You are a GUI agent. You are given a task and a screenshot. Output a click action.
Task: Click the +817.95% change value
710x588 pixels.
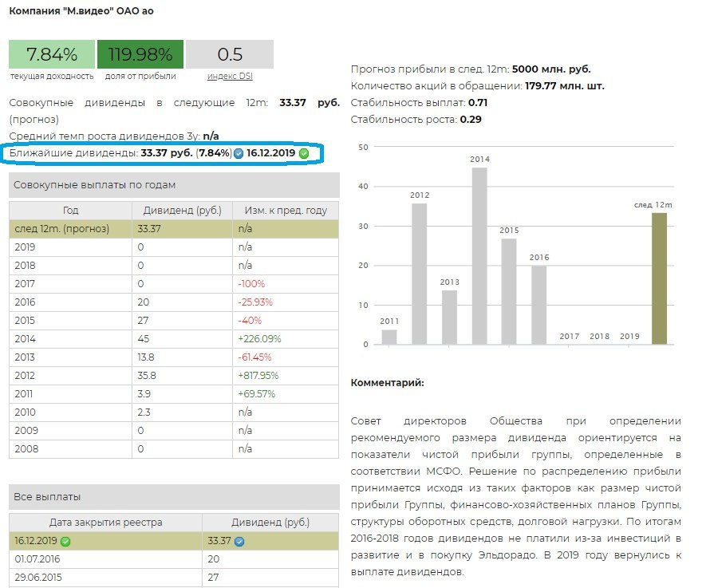click(258, 376)
